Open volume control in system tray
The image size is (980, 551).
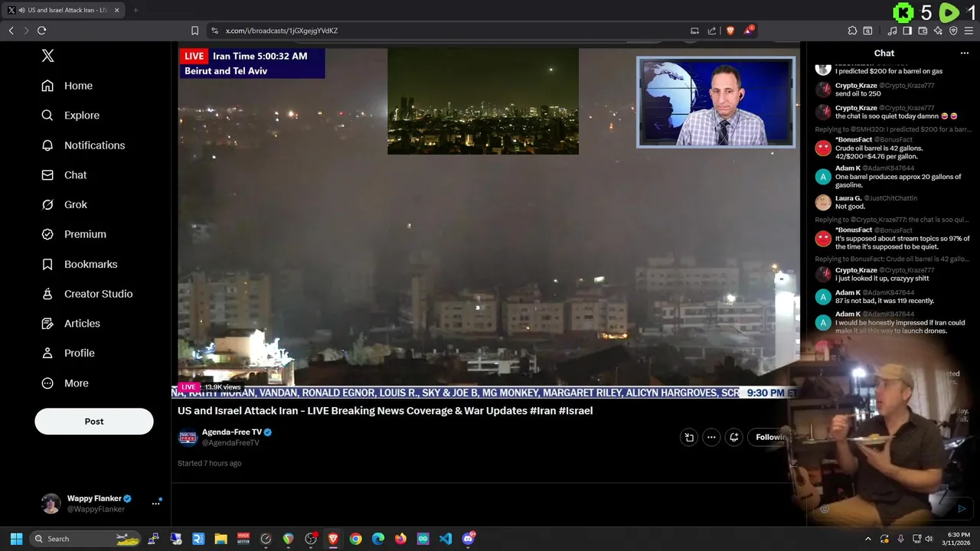pyautogui.click(x=929, y=539)
